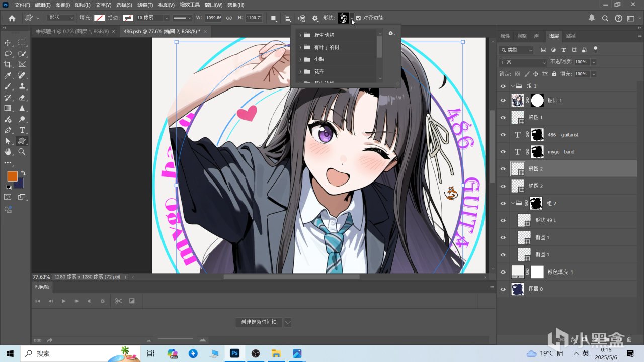
Task: Switch to the 属性 panel tab
Action: tap(505, 36)
